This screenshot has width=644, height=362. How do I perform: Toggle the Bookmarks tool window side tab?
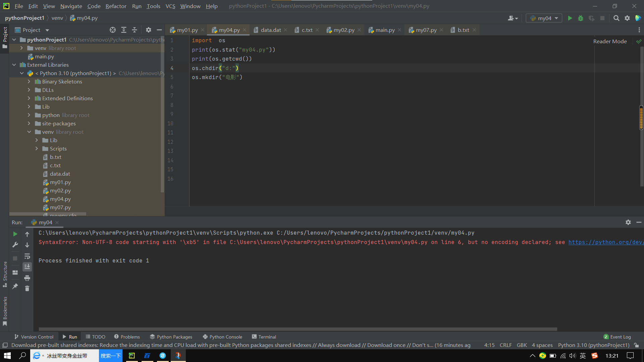pos(5,311)
